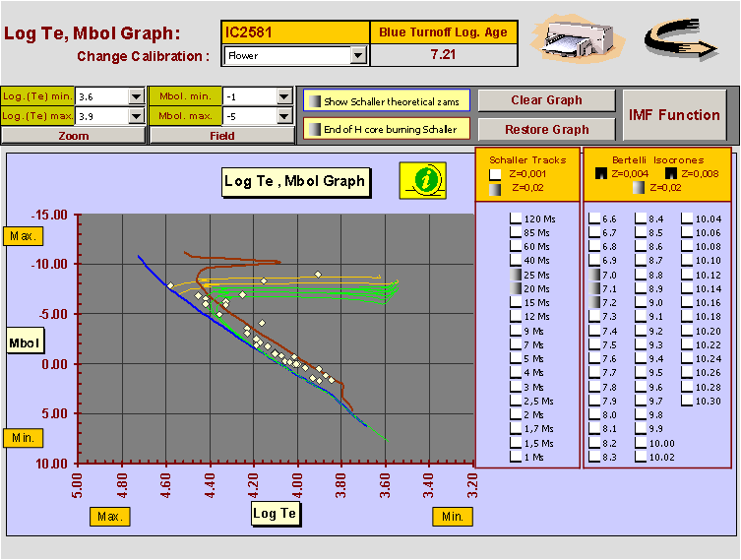Select Schaller Tracks Z=0,001 swatch
This screenshot has height=560, width=741.
pos(495,174)
